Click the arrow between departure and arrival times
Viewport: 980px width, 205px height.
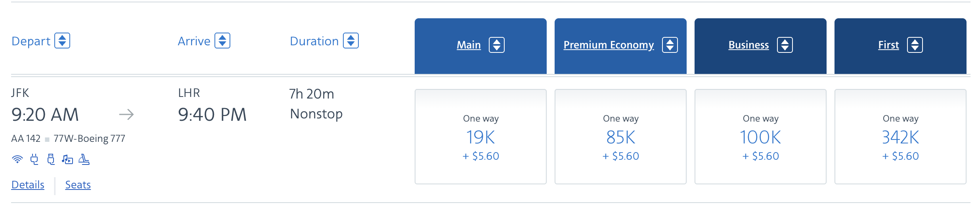[x=126, y=115]
